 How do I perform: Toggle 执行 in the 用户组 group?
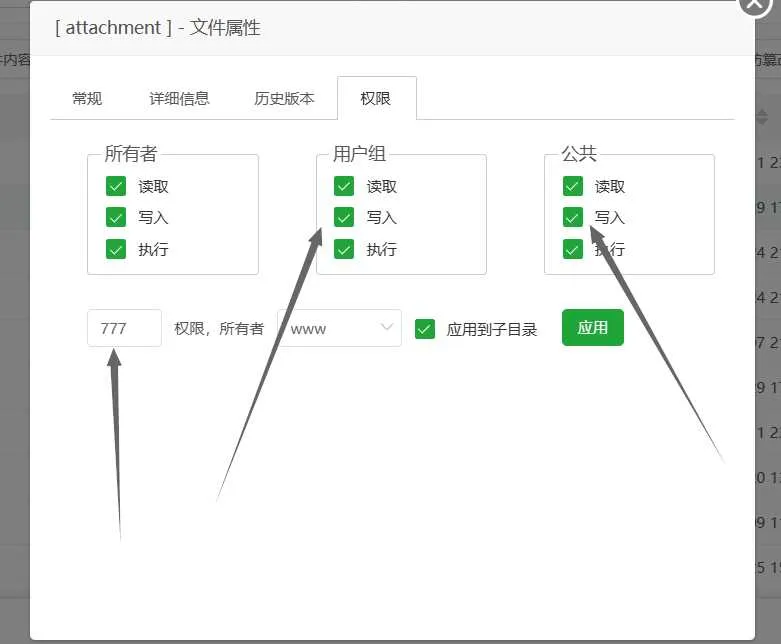(x=344, y=249)
